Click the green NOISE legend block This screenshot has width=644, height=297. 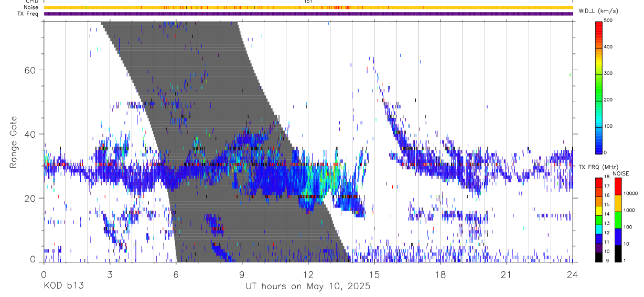click(618, 220)
